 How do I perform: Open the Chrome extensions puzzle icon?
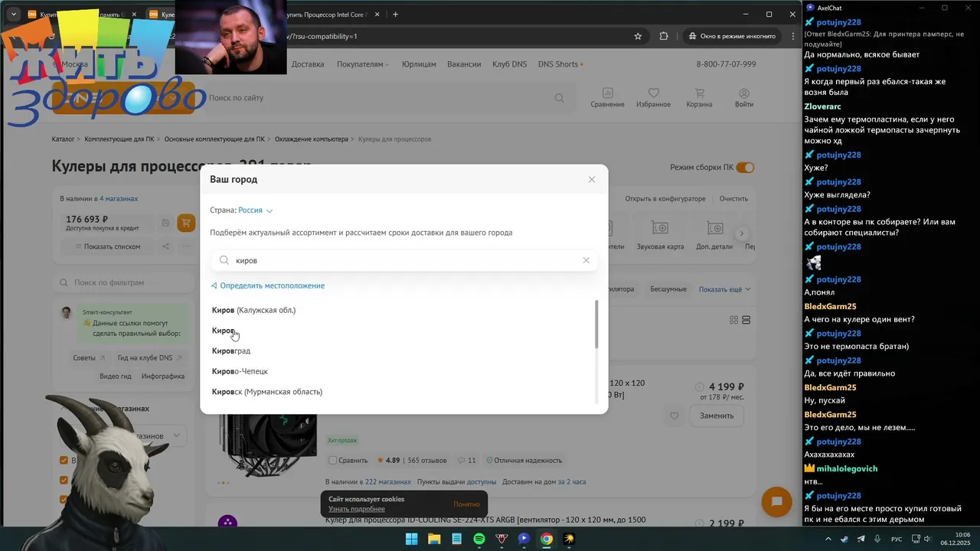pyautogui.click(x=663, y=36)
